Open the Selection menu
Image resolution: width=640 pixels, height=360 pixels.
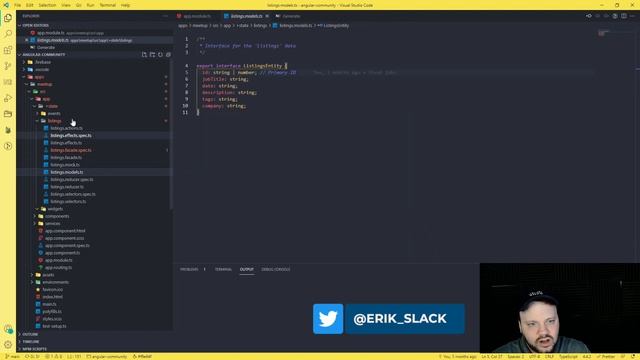click(x=47, y=5)
